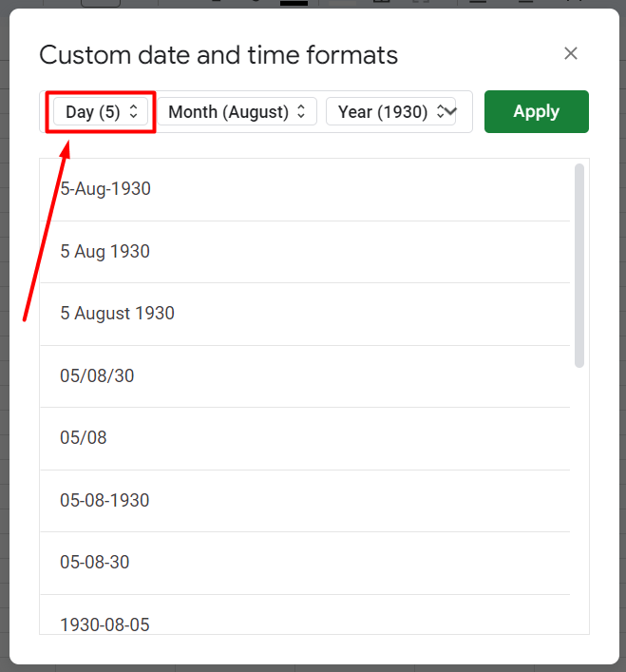This screenshot has height=672, width=626.
Task: Click empty space in the format input field
Action: pos(465,111)
